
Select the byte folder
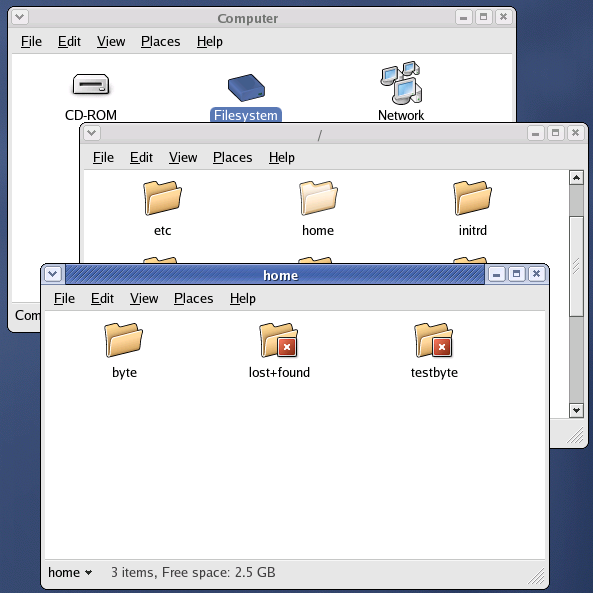pyautogui.click(x=124, y=340)
